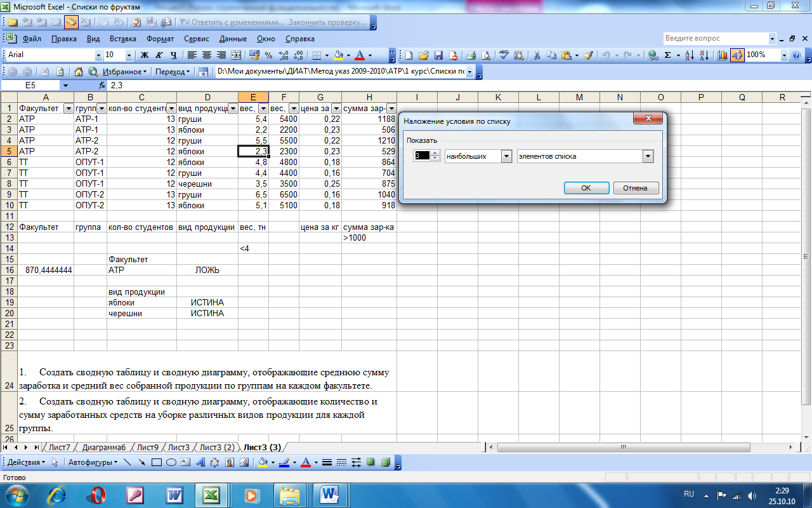Screen dimensions: 812x508
Task: Click the AutoSum sigma icon
Action: tap(667, 55)
